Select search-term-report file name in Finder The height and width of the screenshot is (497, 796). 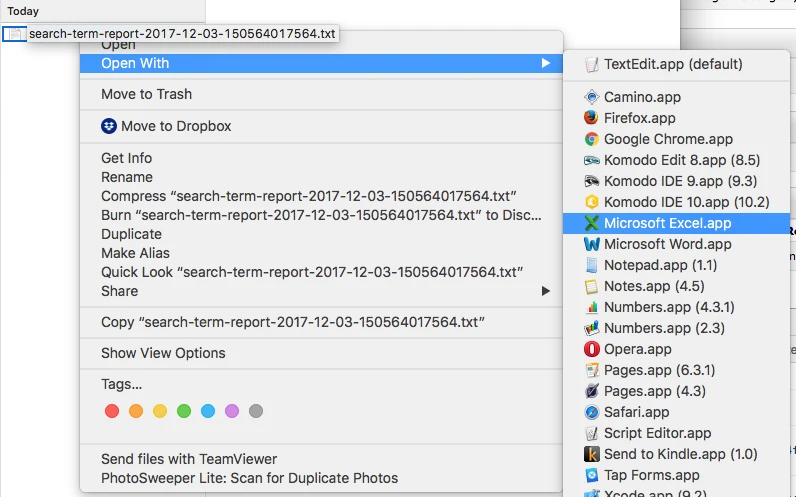point(182,34)
